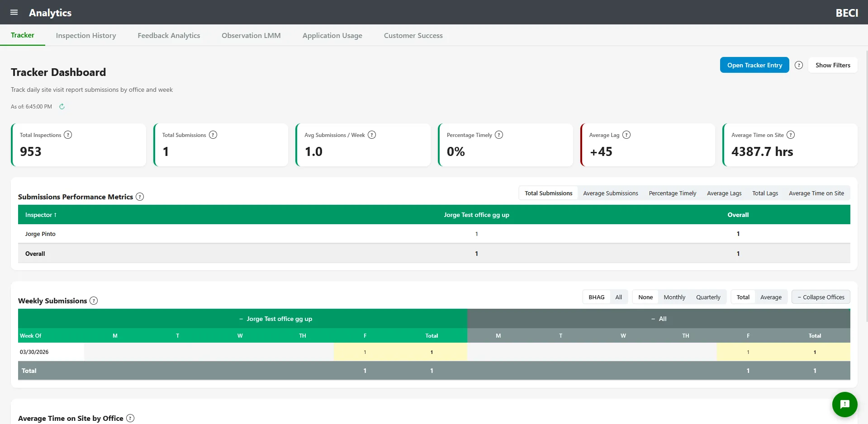Select Total Lags metric toggle
The image size is (868, 424).
[765, 193]
